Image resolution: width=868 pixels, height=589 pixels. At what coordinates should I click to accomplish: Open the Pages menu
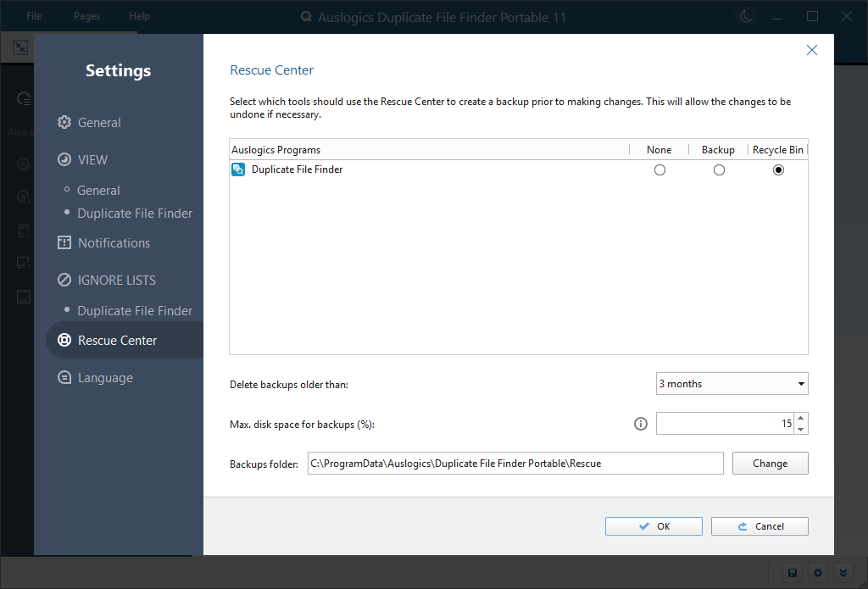pos(87,16)
